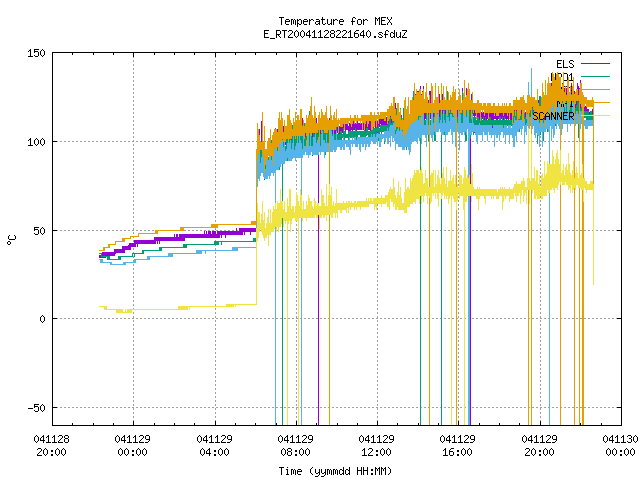This screenshot has height=480, width=640.
Task: Click the x-axis tick label 041129 04:00
Action: point(214,446)
